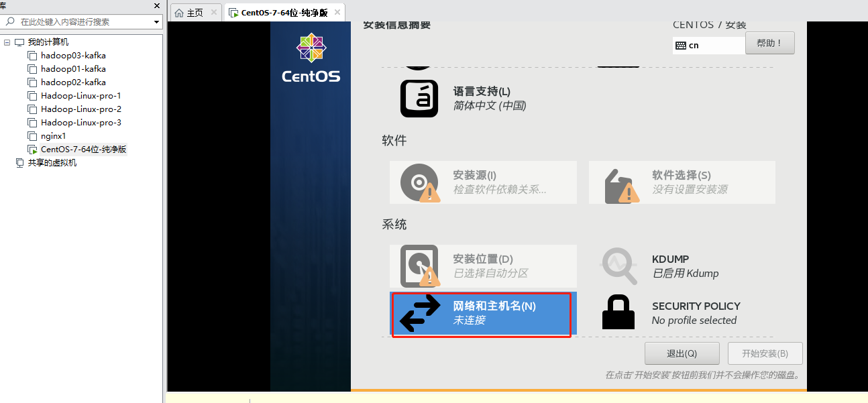Screen dimensions: 868x403
Task: Select Hadoop-Linux-pro-2 virtual machine
Action: click(x=81, y=109)
